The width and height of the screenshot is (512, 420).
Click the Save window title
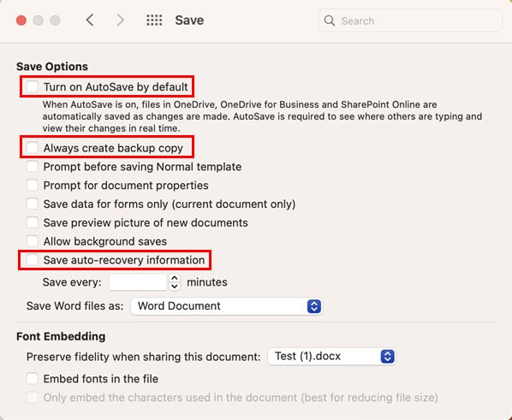click(x=189, y=21)
